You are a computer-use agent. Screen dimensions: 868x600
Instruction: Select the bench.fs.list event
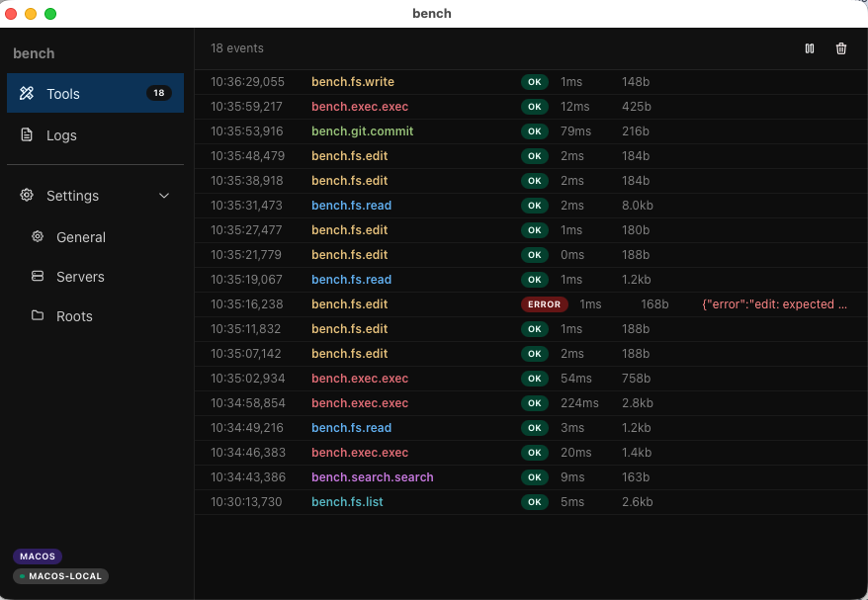click(531, 502)
